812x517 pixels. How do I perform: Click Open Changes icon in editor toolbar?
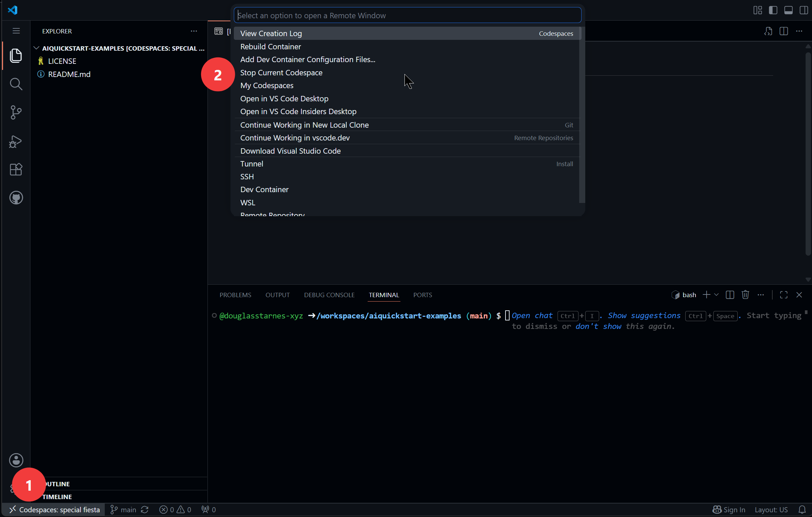click(768, 31)
